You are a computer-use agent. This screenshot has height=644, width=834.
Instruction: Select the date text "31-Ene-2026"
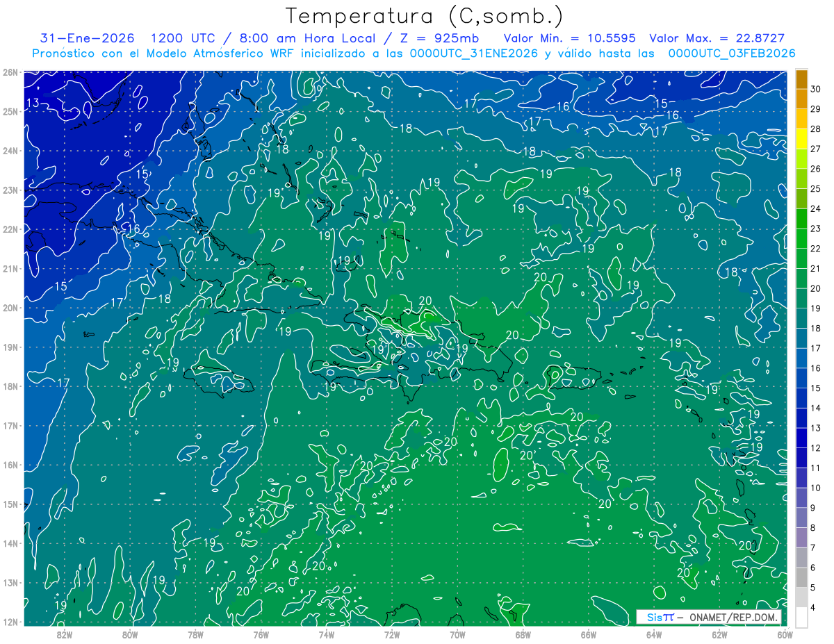tap(88, 38)
